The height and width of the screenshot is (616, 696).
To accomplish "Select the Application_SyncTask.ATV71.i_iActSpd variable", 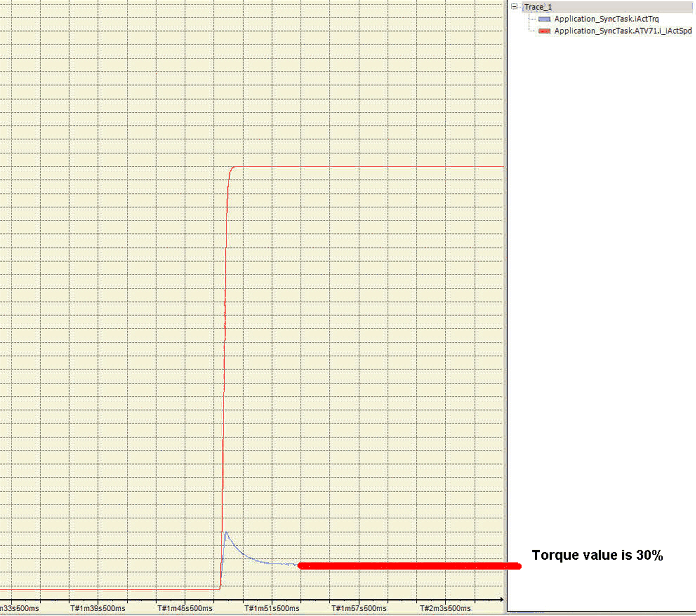I will tap(623, 31).
